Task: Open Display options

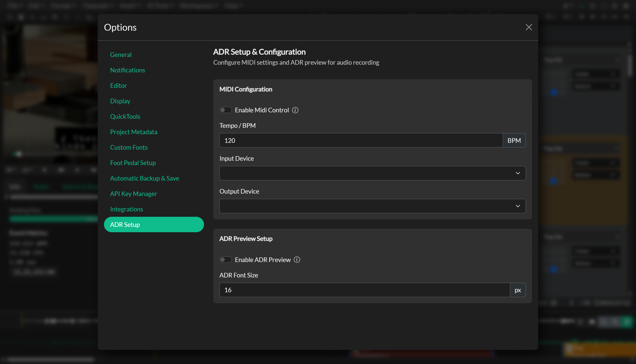Action: click(120, 101)
